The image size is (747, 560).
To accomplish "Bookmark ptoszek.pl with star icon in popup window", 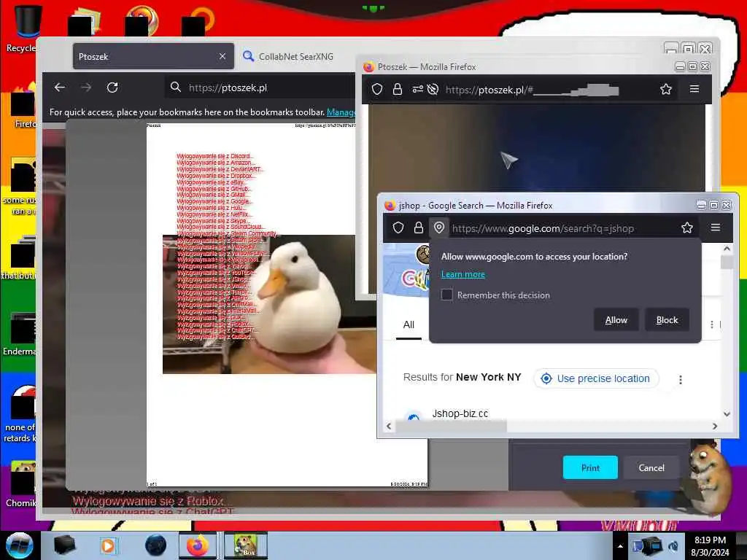I will click(666, 89).
